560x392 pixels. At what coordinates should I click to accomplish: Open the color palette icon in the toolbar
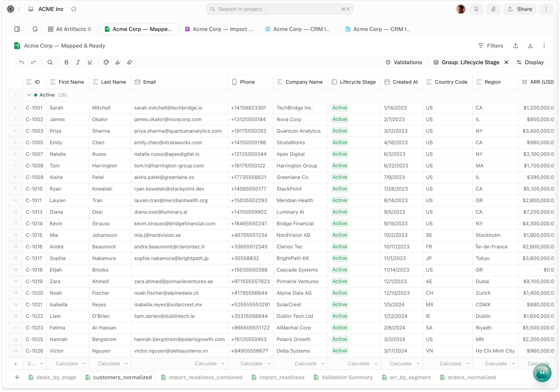(x=106, y=62)
